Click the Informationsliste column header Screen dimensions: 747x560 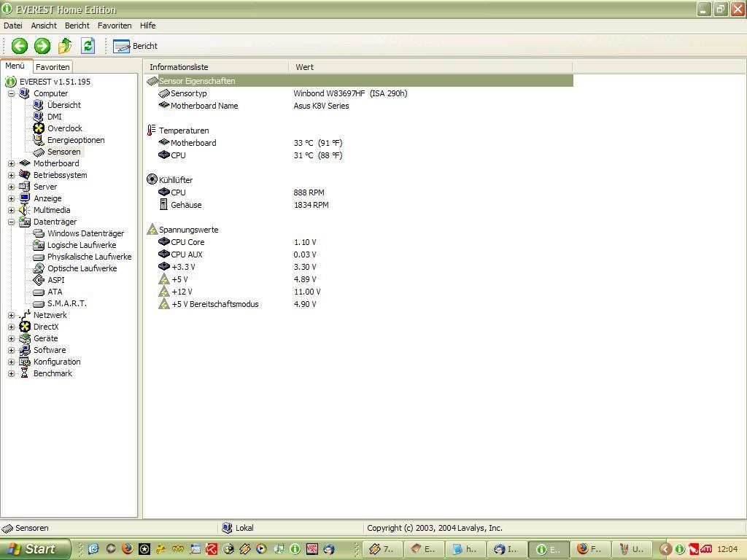click(216, 67)
